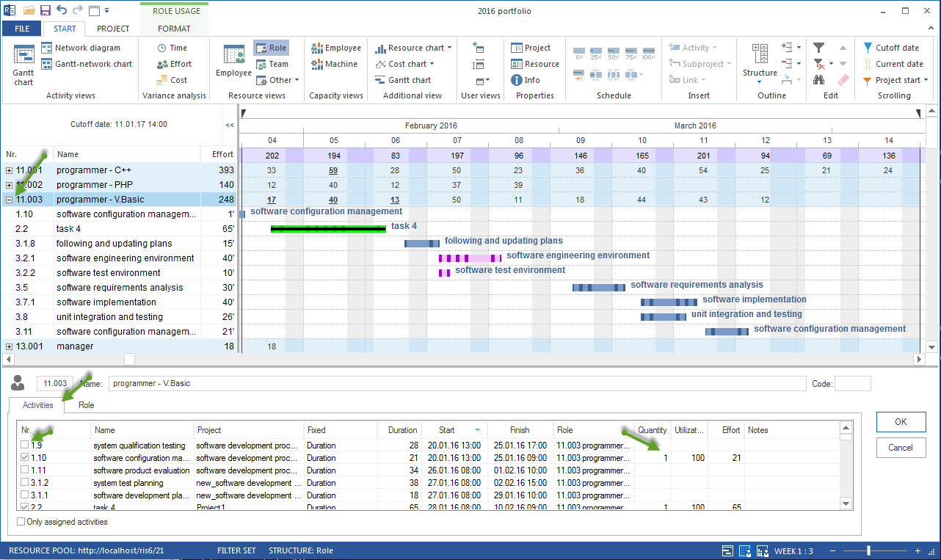Image resolution: width=941 pixels, height=560 pixels.
Task: Show Time variance analysis
Action: [x=172, y=48]
